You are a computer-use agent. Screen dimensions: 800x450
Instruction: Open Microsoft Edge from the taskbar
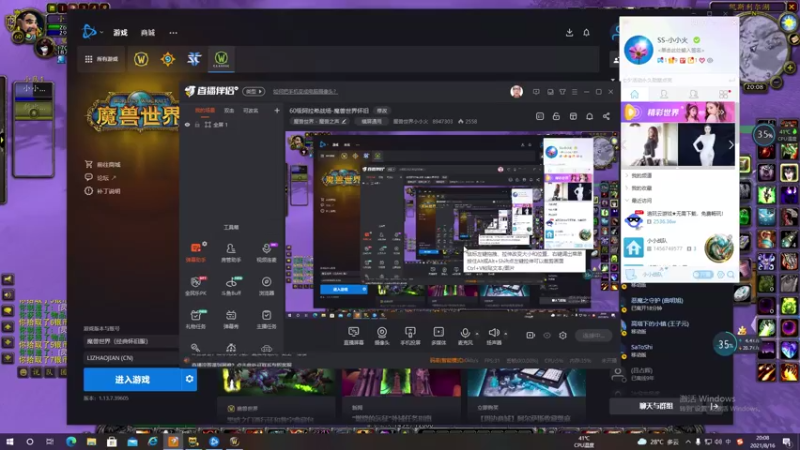(x=71, y=441)
